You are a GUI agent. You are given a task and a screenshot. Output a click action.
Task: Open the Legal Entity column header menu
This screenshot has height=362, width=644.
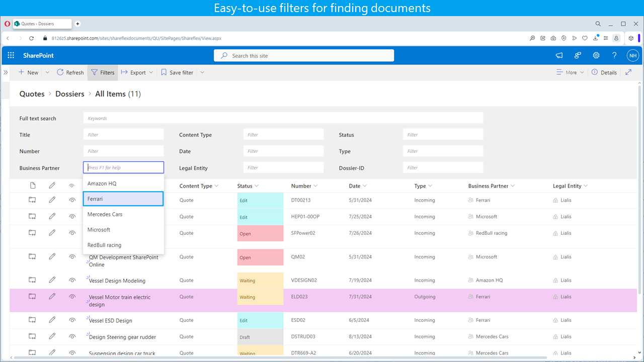click(x=571, y=186)
